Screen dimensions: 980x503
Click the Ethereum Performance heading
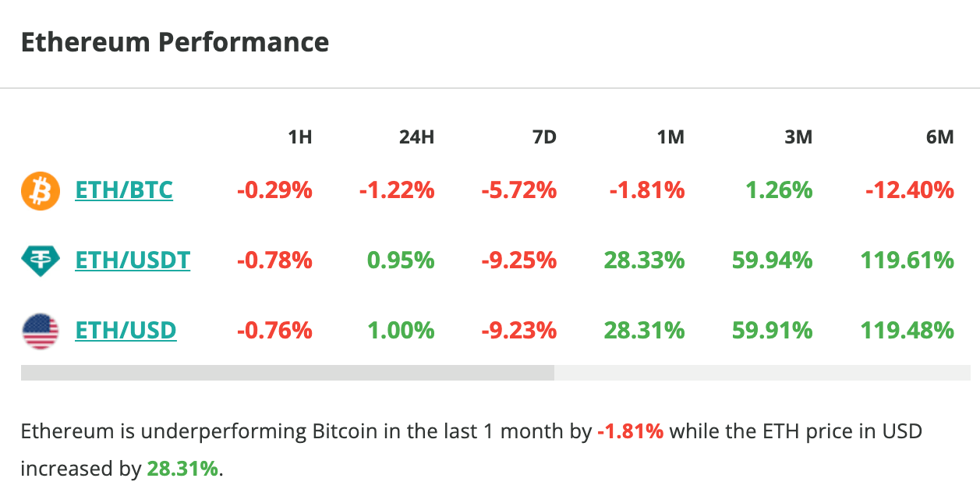point(175,42)
